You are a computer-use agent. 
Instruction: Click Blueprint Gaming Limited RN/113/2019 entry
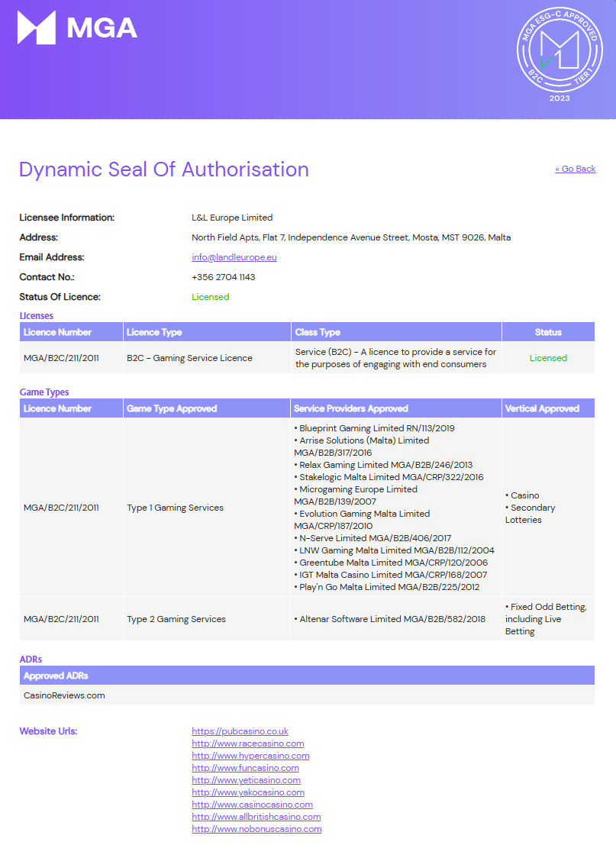[375, 428]
